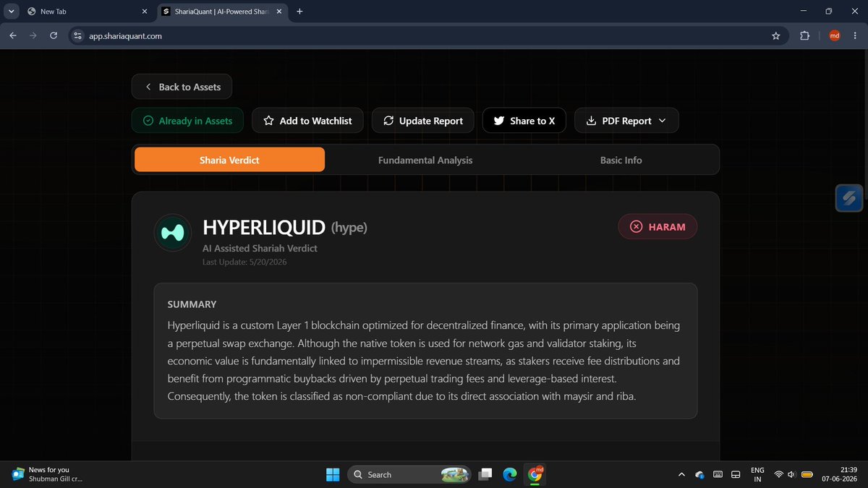Click the touch keyboard tray icon
Screen dimensions: 868x488
717,474
